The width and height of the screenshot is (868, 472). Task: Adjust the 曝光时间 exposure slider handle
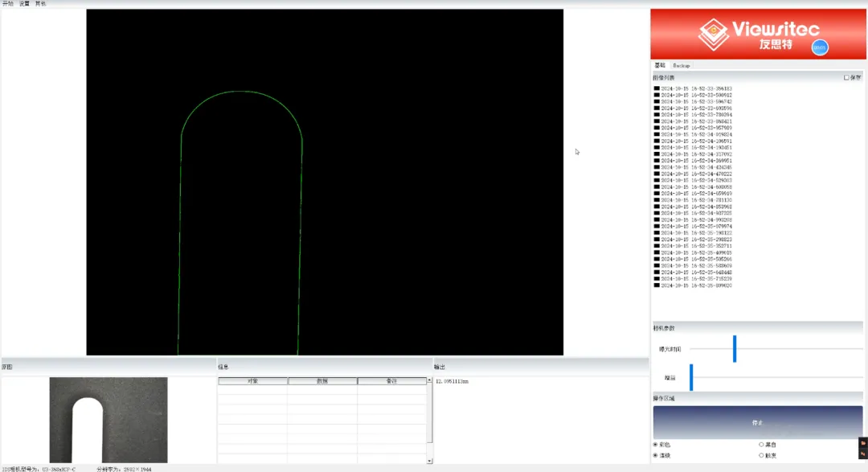coord(735,349)
